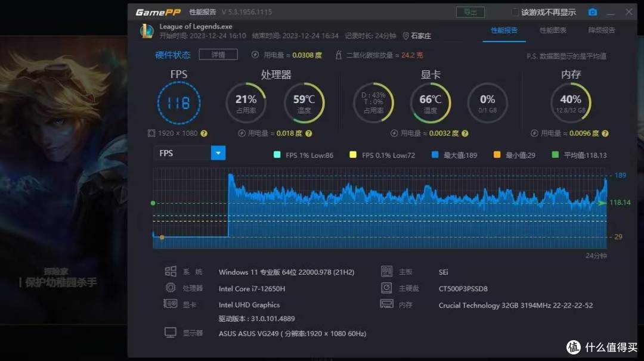Click the 平均值:118.13 green legend swatch
Screen dimensions: 644x361
[x=555, y=155]
